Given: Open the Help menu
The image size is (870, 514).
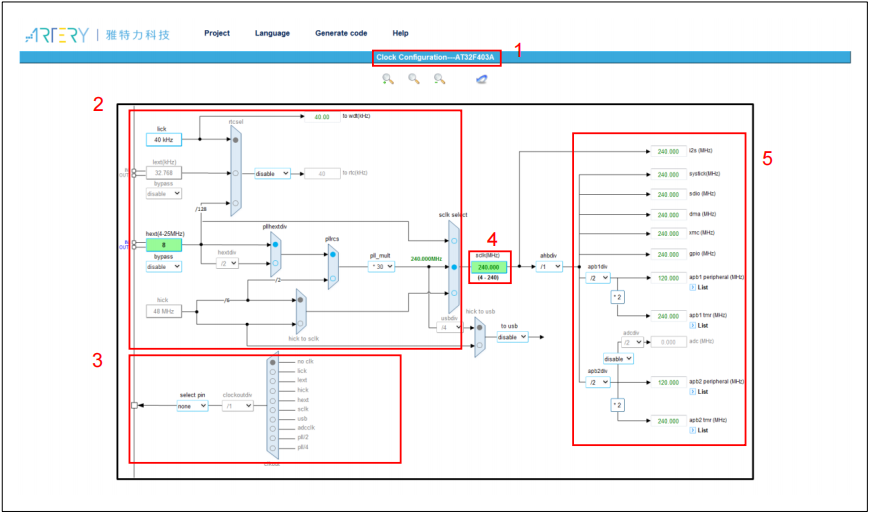Looking at the screenshot, I should coord(401,33).
